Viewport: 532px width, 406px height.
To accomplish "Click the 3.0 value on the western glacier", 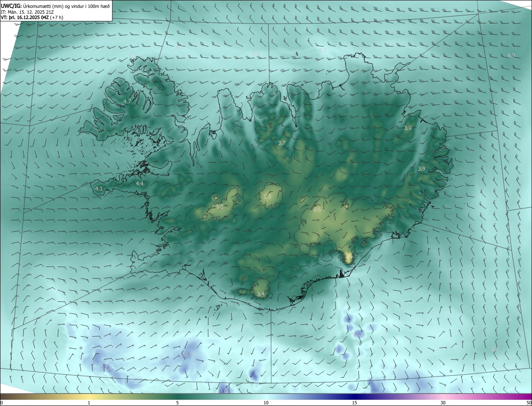I will click(219, 207).
